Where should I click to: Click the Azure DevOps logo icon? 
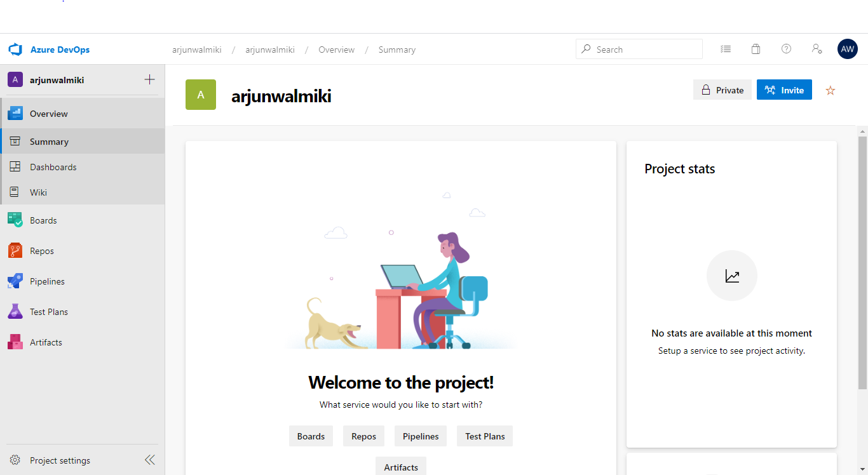15,50
